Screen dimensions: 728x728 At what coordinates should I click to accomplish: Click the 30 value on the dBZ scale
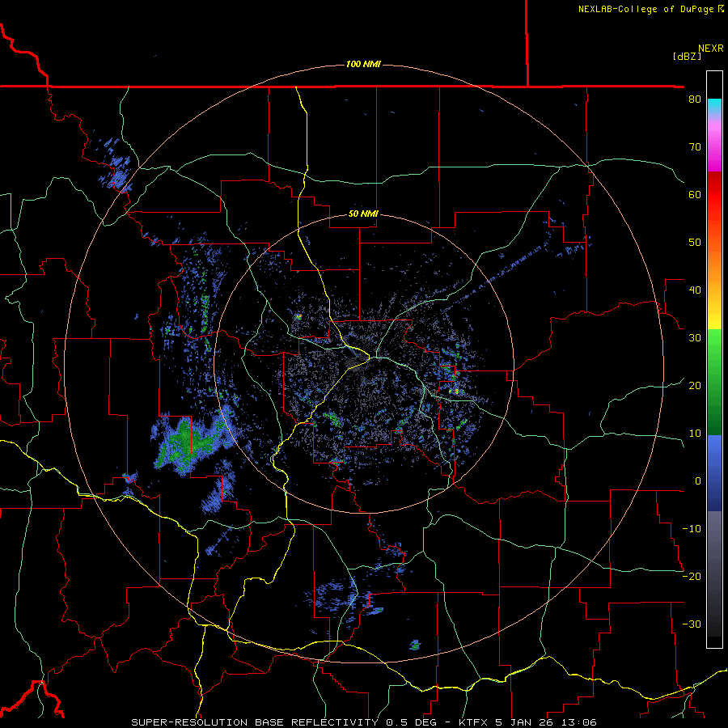coord(695,338)
